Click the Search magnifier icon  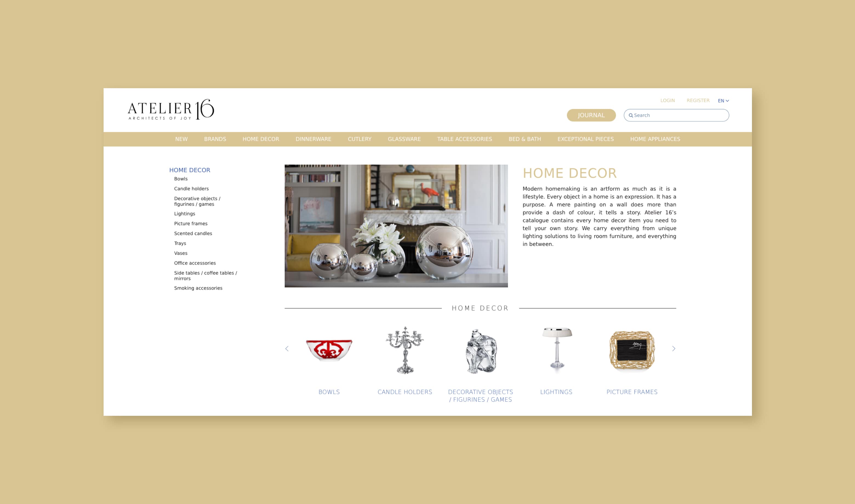pos(631,115)
